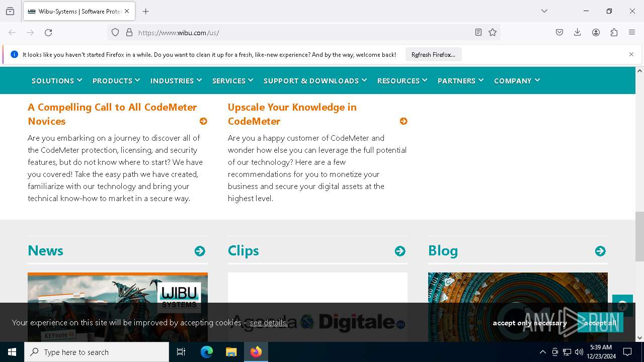Open the Firefox View icon

click(x=10, y=11)
